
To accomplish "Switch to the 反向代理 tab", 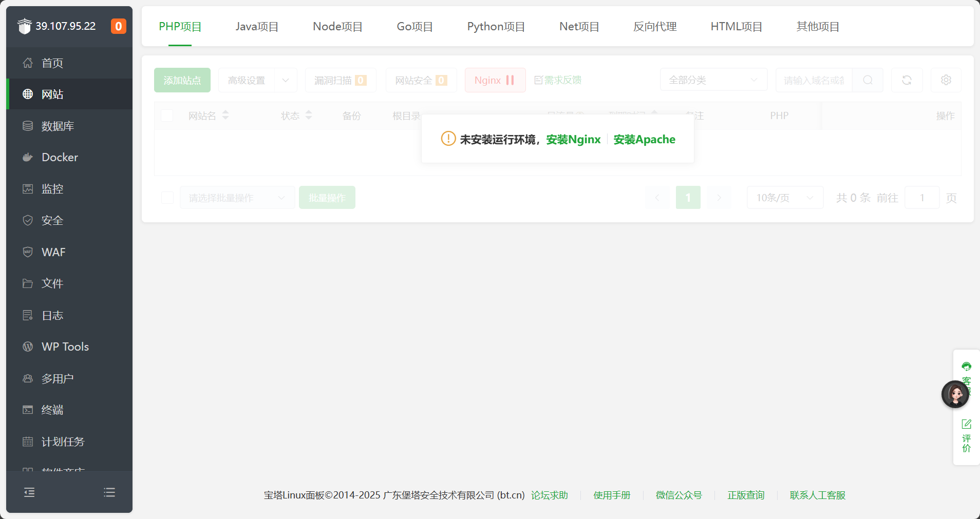I will [x=655, y=27].
